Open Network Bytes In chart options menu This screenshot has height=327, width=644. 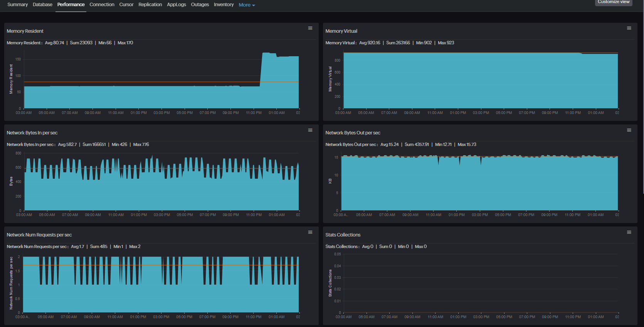click(310, 130)
